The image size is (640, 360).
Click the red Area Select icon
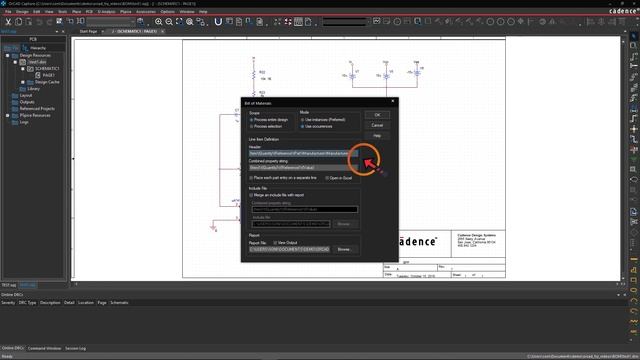tap(288, 22)
